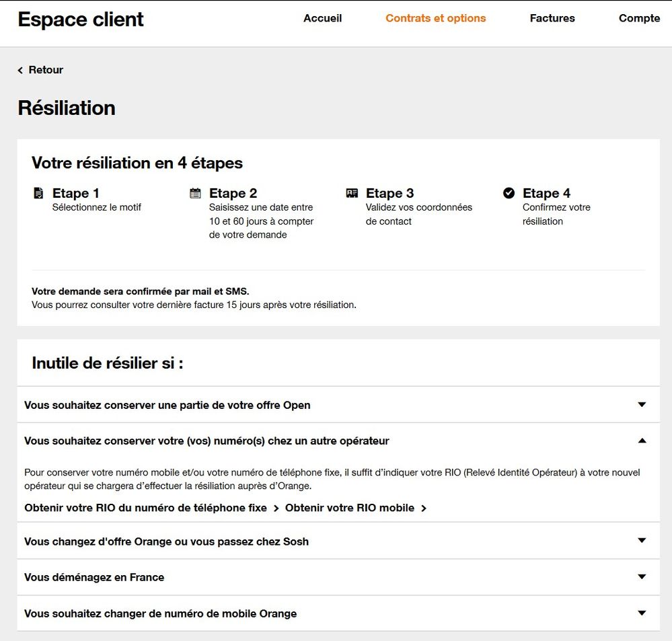Image resolution: width=672 pixels, height=641 pixels.
Task: Click the Etape 2 calendar icon
Action: click(195, 193)
